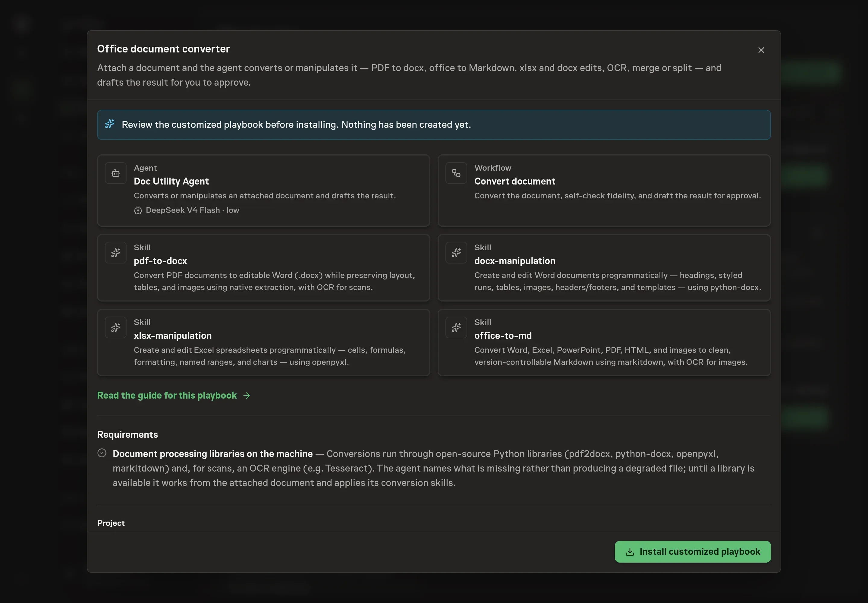Select the office-to-md skill title
Image resolution: width=868 pixels, height=603 pixels.
[x=503, y=336]
